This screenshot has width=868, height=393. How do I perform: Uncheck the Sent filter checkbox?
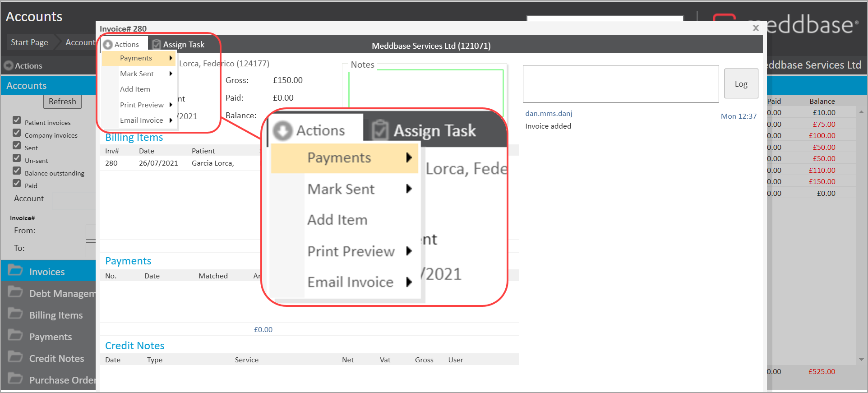tap(17, 145)
